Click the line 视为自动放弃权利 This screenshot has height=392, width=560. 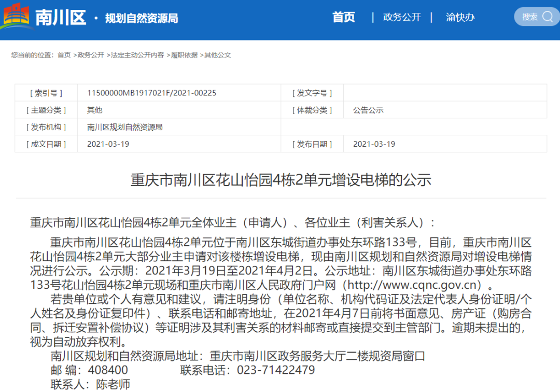79,342
